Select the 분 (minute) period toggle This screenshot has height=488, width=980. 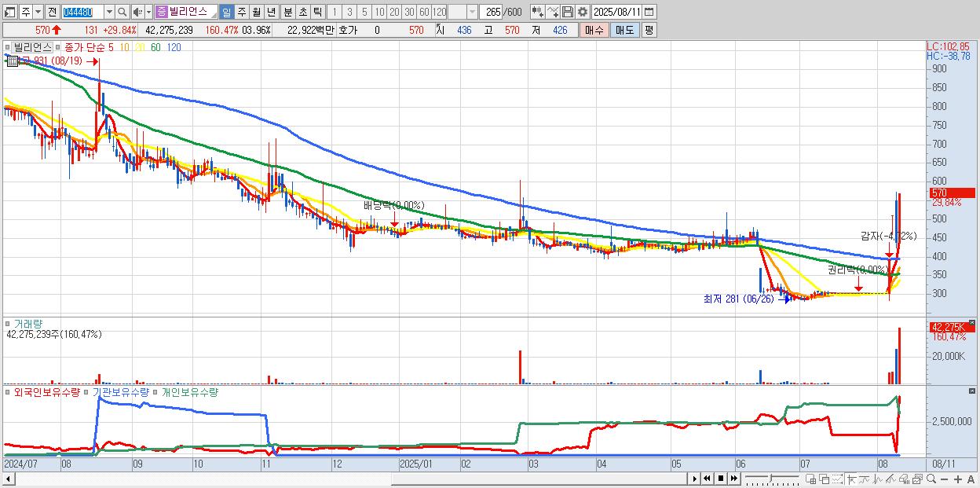(x=287, y=12)
